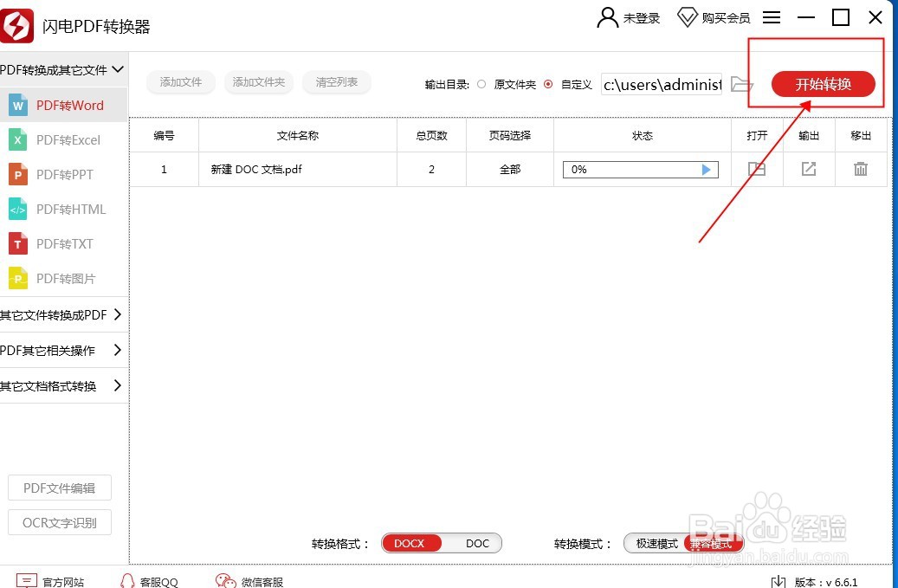This screenshot has height=588, width=898.
Task: Click the Word file icon
Action: pyautogui.click(x=18, y=106)
